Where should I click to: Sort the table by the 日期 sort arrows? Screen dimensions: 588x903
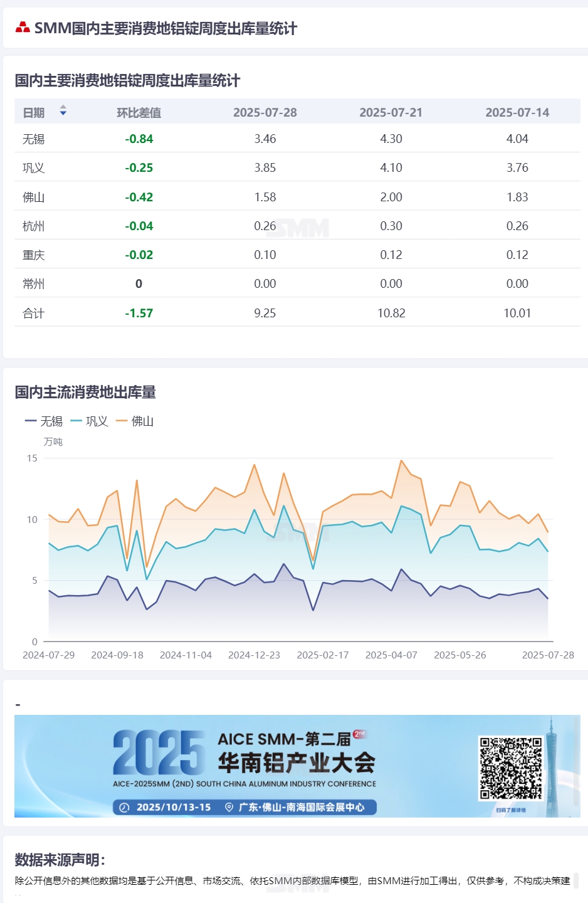[x=63, y=111]
